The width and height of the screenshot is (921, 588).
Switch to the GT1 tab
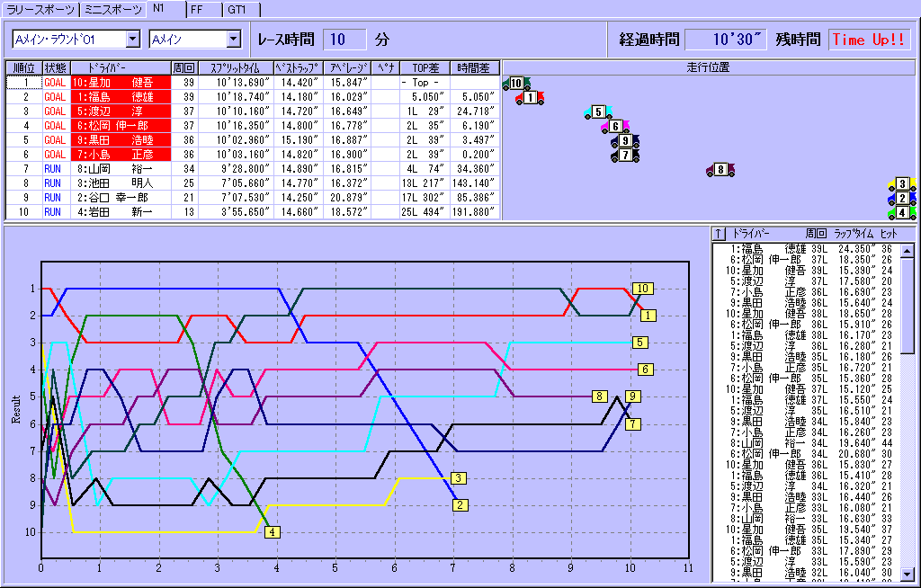pyautogui.click(x=239, y=10)
